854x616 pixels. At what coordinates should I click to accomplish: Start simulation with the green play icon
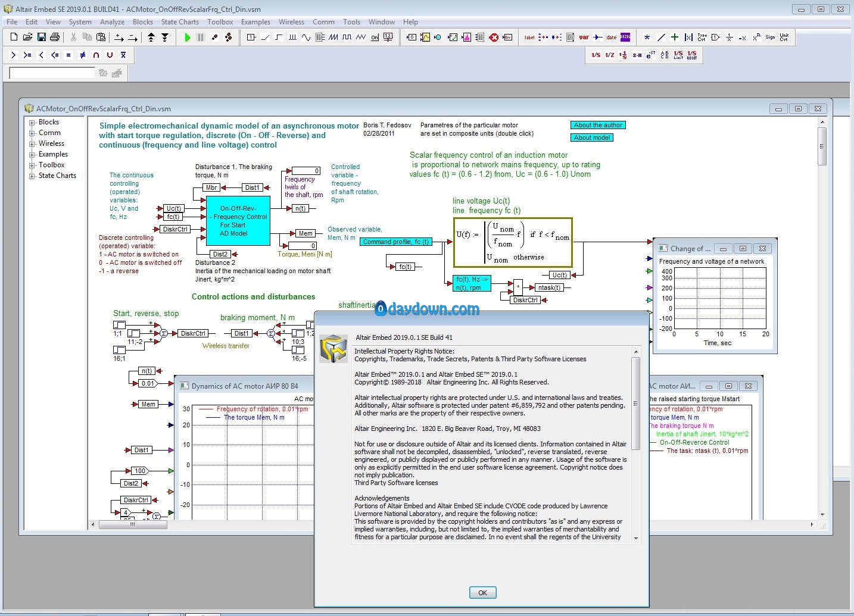click(187, 37)
